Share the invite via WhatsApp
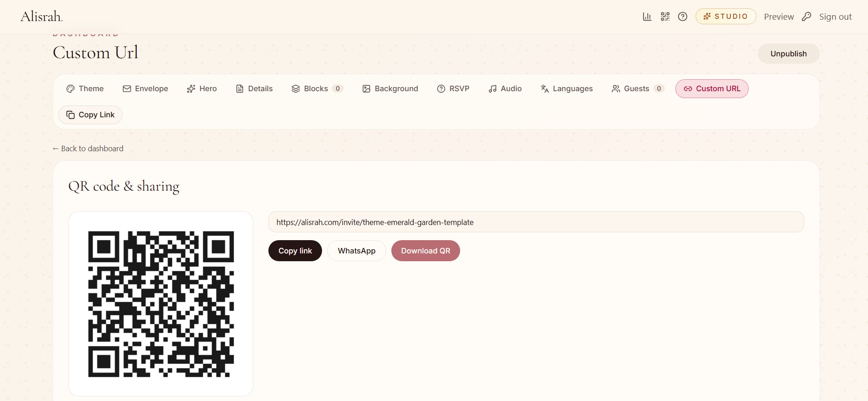Viewport: 868px width, 401px height. 356,251
